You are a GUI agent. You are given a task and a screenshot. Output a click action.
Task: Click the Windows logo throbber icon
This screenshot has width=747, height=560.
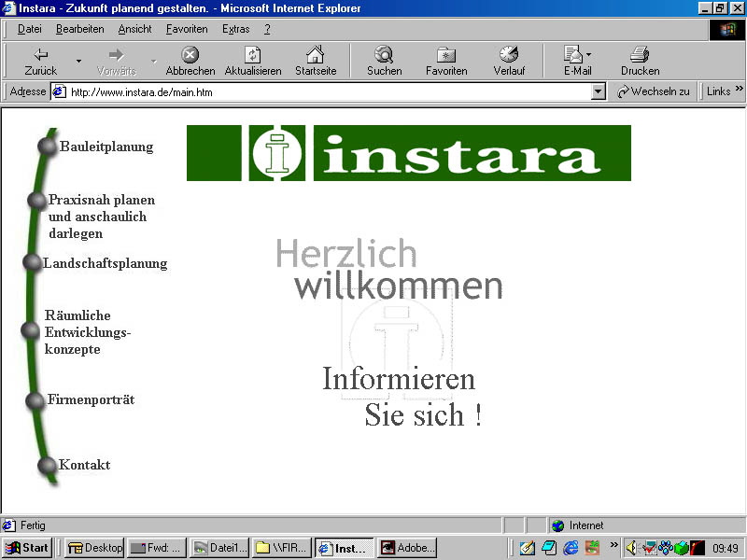[x=727, y=30]
